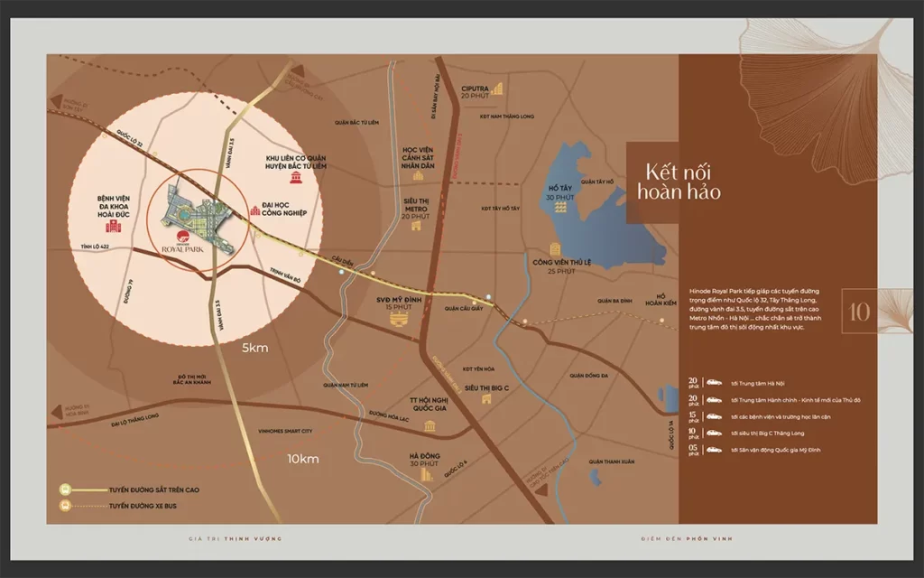The height and width of the screenshot is (578, 924).
Task: Click the Khu Liên Cơ Quan building icon
Action: coord(295,179)
